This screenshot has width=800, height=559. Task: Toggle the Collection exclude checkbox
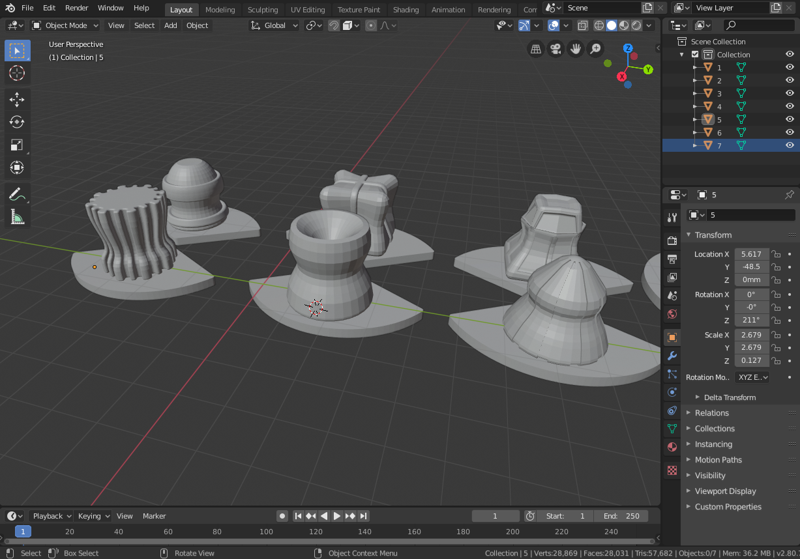(x=695, y=55)
